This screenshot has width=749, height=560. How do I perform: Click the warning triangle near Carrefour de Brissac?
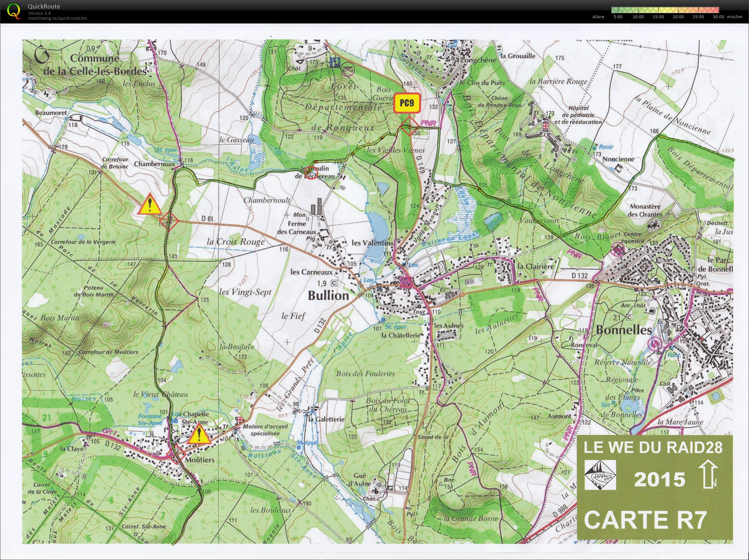[150, 205]
